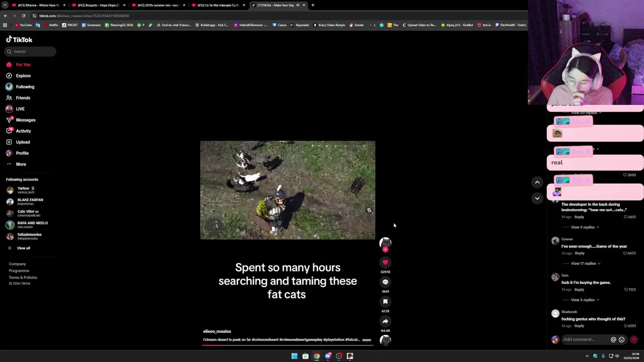The width and height of the screenshot is (644, 362).
Task: Expand View 9 replies
Action: (585, 227)
